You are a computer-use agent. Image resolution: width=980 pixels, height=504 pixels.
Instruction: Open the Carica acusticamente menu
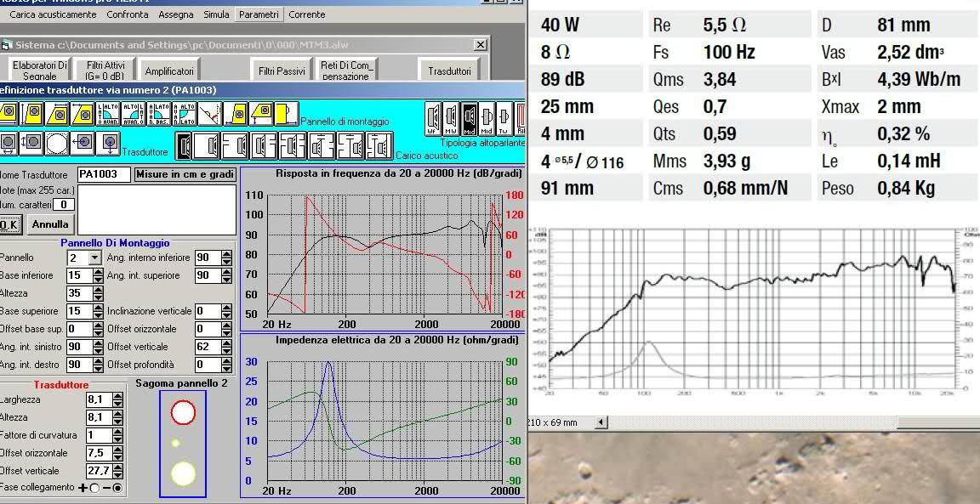(x=53, y=14)
